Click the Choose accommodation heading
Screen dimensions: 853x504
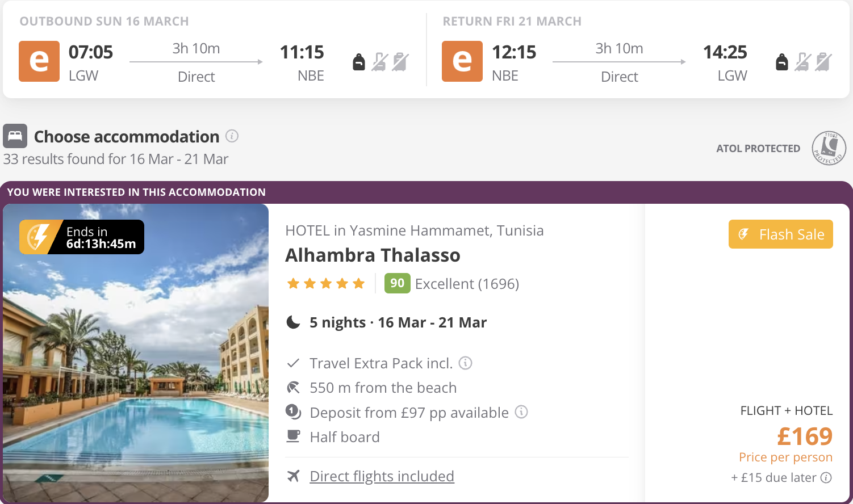[x=127, y=137]
